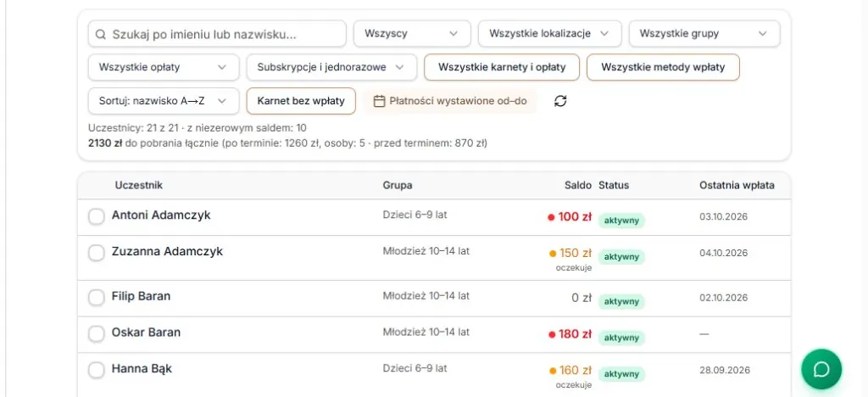Click Młodzież 10–14 lat in Filip Baran row
868x397 pixels.
click(426, 296)
